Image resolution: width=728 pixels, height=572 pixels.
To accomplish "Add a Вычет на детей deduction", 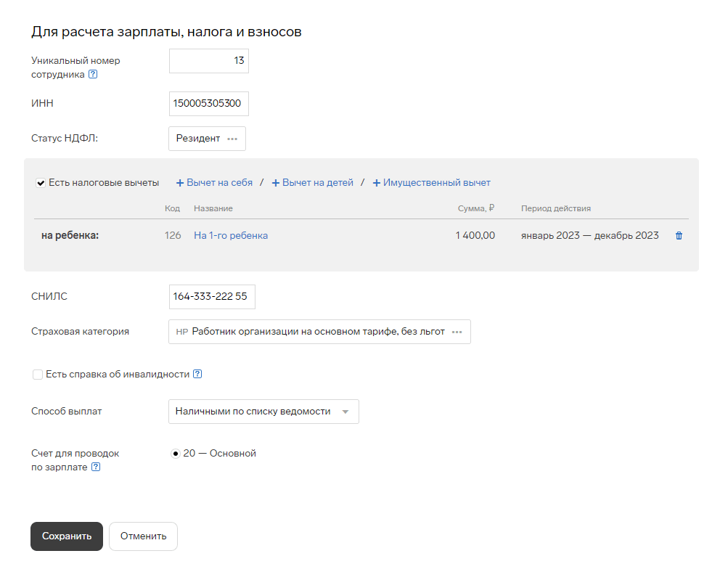I will tap(312, 183).
